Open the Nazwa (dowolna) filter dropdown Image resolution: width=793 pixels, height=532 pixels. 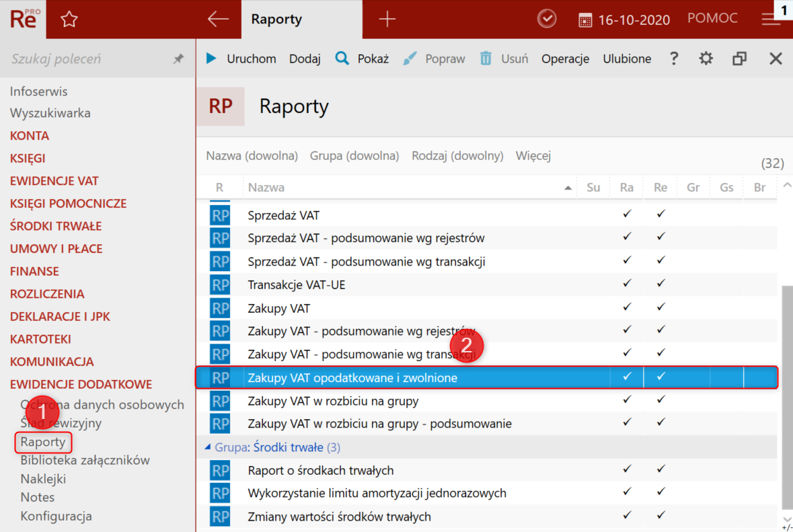252,156
